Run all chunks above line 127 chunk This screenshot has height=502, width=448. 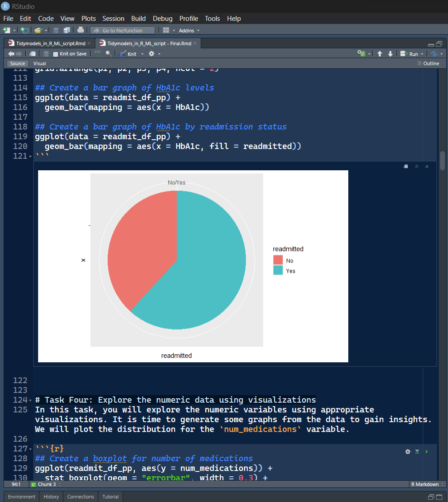tap(417, 451)
